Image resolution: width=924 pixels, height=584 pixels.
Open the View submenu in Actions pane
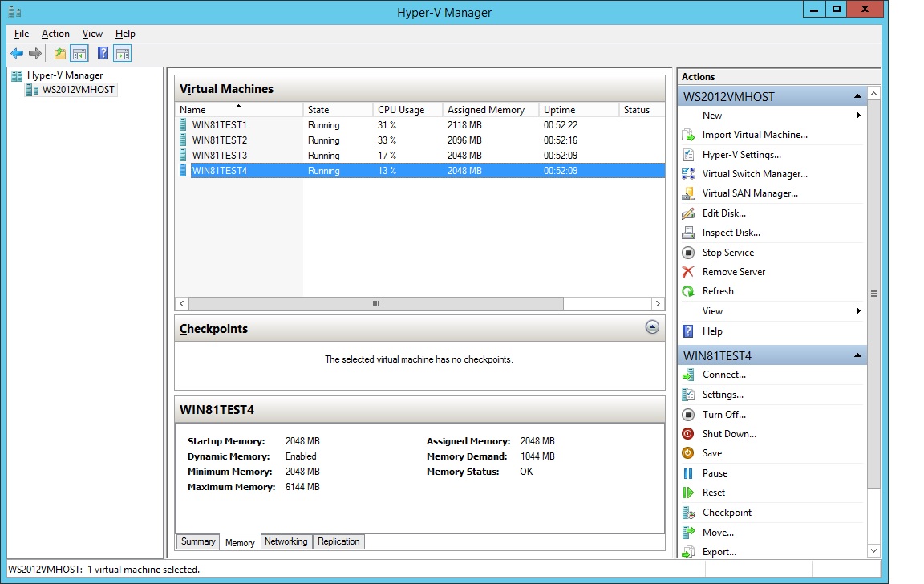pyautogui.click(x=711, y=310)
